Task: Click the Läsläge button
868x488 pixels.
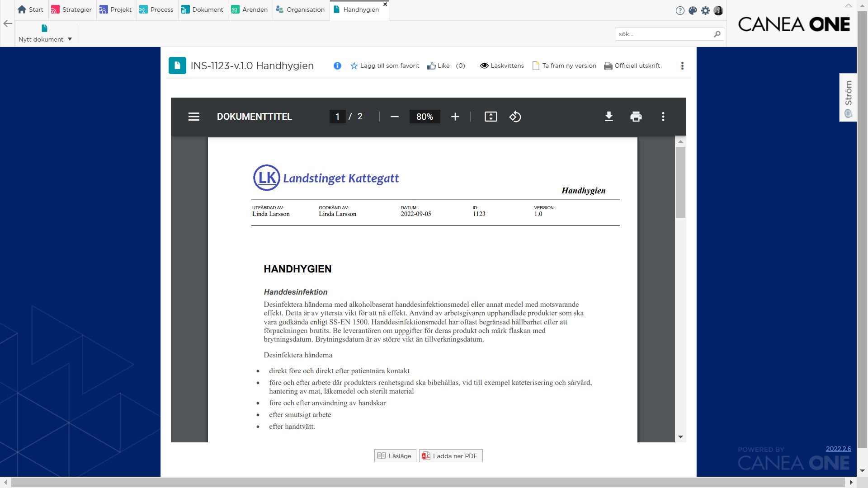Action: click(x=395, y=456)
